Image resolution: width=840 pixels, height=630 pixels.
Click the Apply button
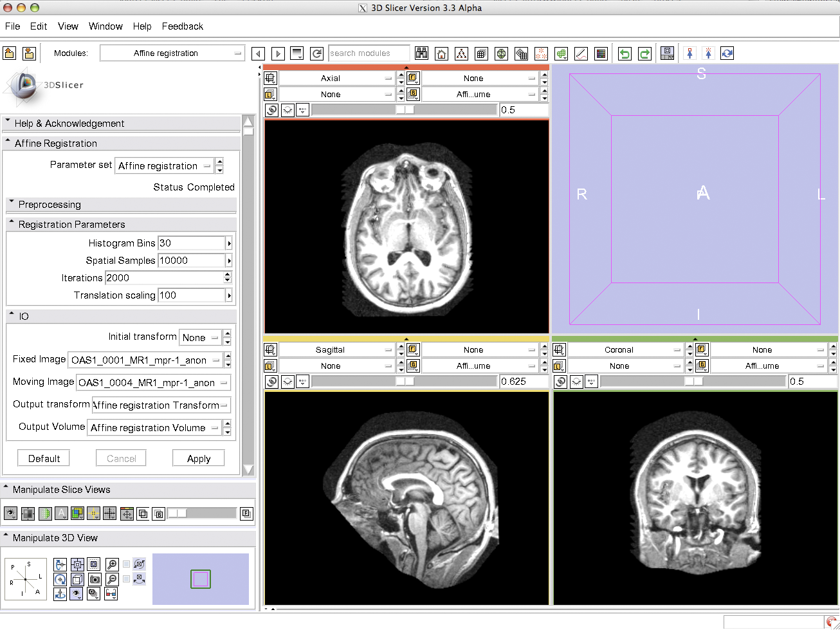199,459
